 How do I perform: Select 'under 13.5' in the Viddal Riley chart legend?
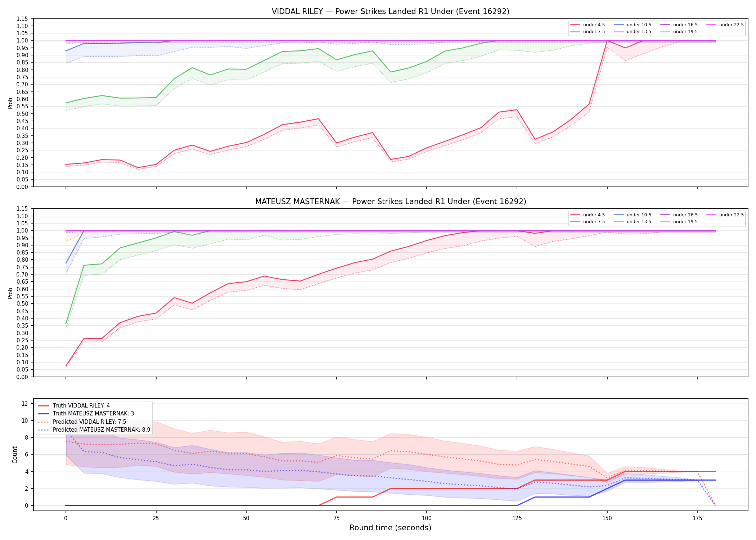633,32
